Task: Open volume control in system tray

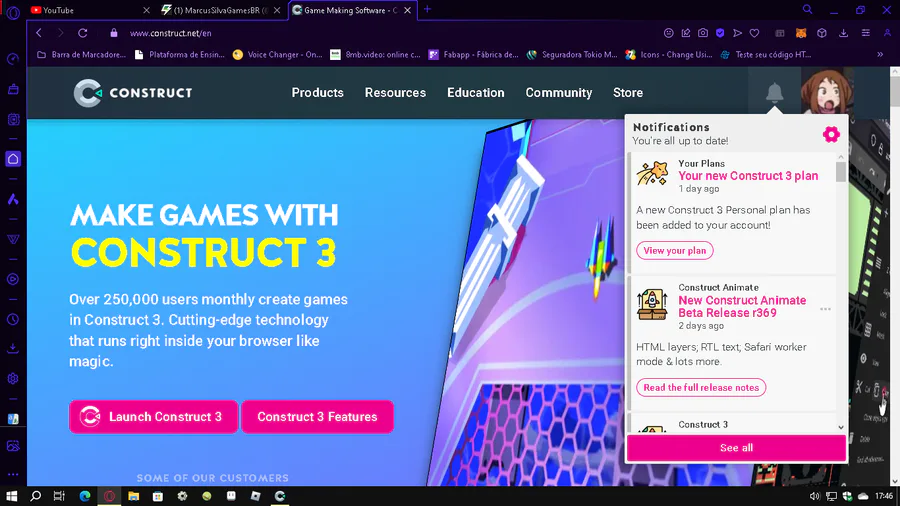Action: point(814,496)
